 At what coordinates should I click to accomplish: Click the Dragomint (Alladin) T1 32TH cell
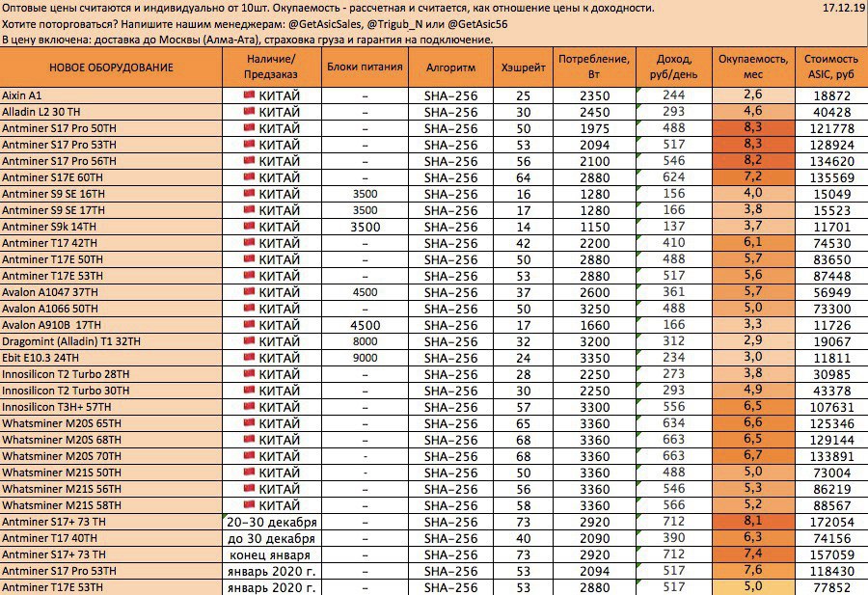[111, 341]
